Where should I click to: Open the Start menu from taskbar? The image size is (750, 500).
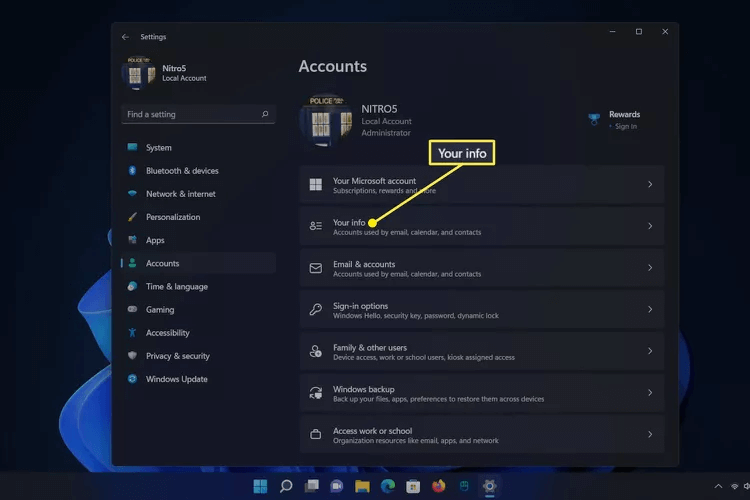tap(260, 486)
